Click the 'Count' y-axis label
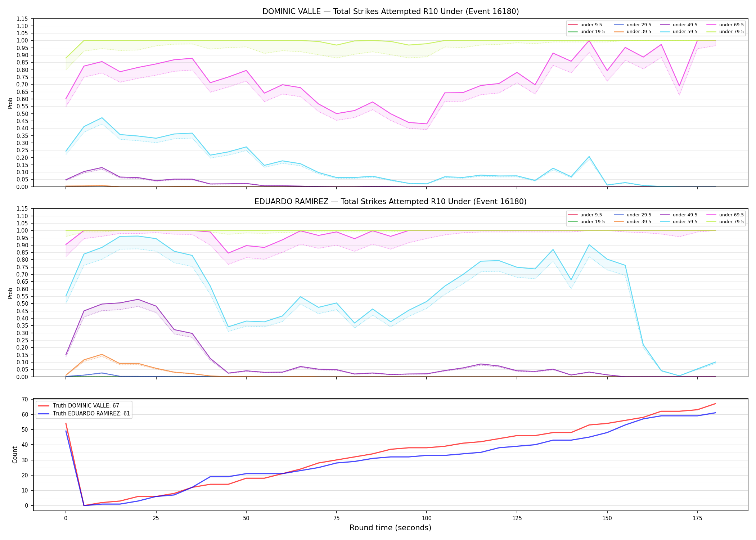The image size is (756, 540). [15, 455]
